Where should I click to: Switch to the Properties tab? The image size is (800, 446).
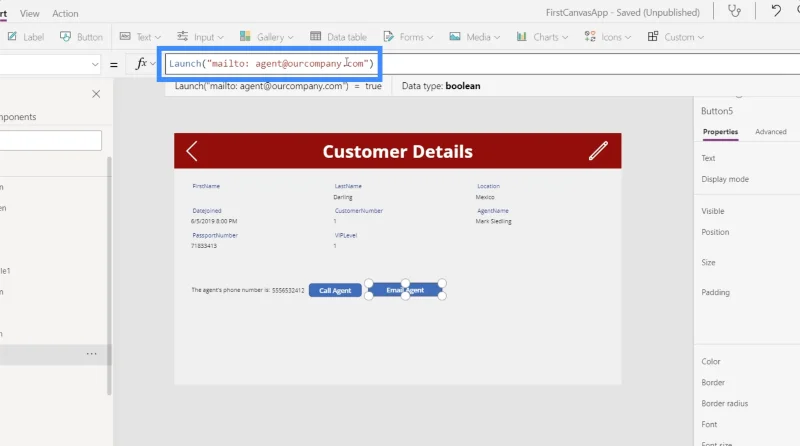(720, 132)
